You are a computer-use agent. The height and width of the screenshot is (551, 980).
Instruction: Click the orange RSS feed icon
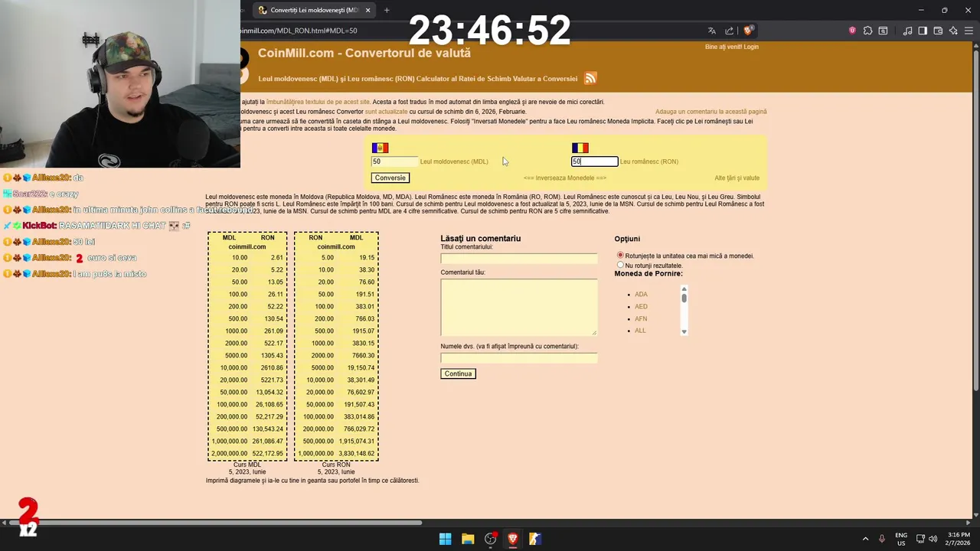pyautogui.click(x=590, y=78)
